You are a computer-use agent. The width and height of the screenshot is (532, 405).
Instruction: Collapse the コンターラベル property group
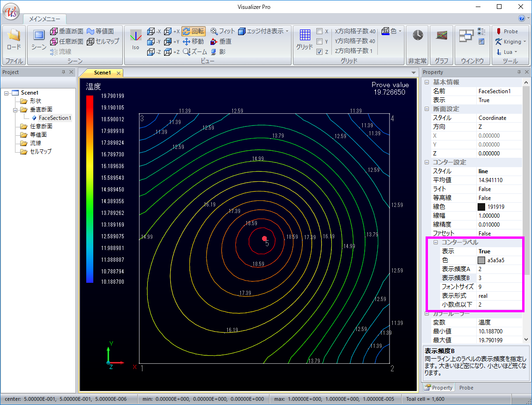[x=435, y=243]
